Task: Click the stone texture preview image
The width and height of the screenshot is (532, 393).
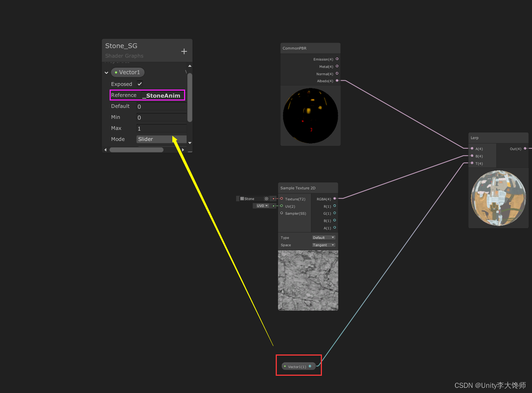Action: pos(308,280)
